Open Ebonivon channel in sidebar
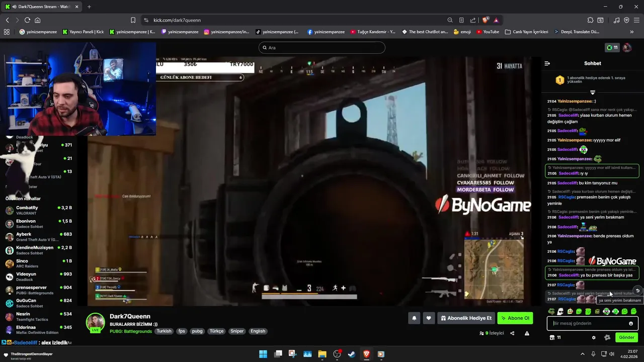 [x=39, y=223]
